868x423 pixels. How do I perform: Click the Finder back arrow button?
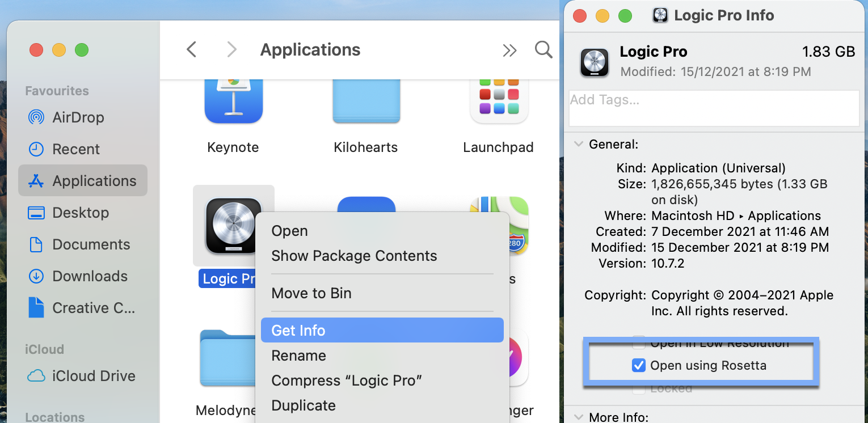192,50
